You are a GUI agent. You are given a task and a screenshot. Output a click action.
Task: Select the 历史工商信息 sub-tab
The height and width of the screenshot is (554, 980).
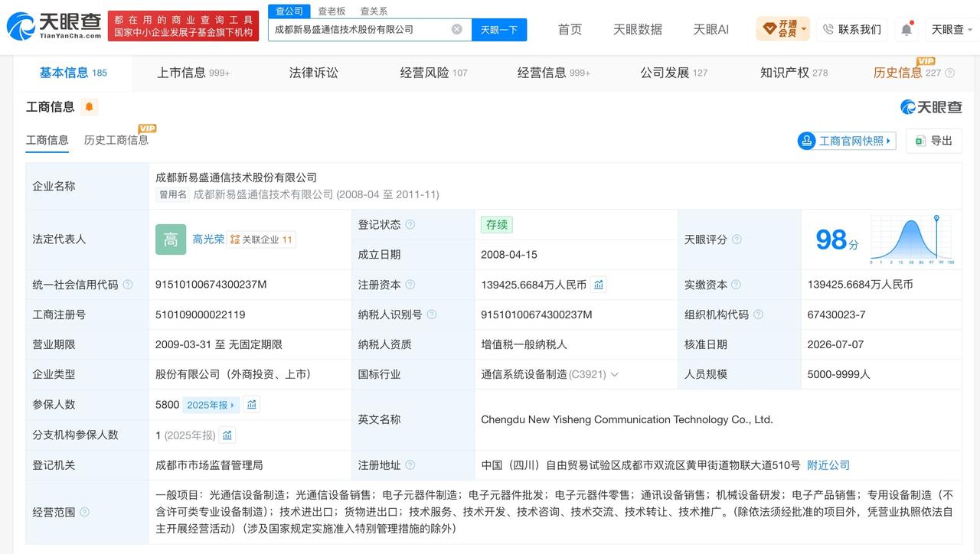tap(116, 140)
